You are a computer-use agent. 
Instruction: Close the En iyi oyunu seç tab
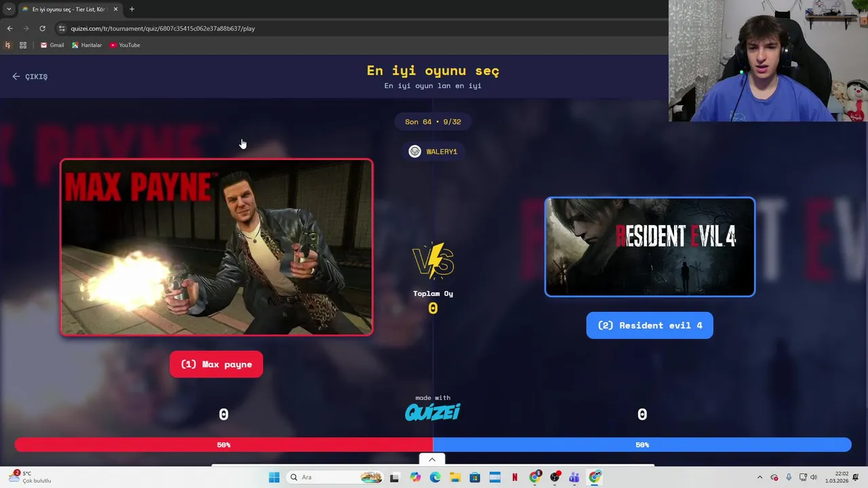pyautogui.click(x=115, y=9)
